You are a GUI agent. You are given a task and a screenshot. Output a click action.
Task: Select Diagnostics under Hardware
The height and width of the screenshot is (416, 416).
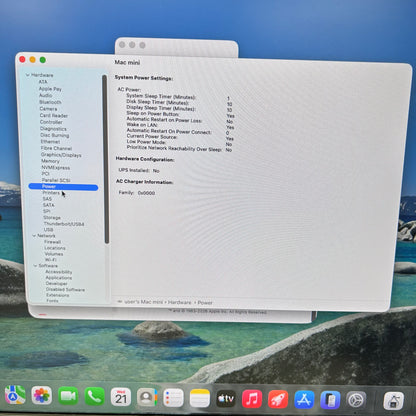(x=53, y=129)
